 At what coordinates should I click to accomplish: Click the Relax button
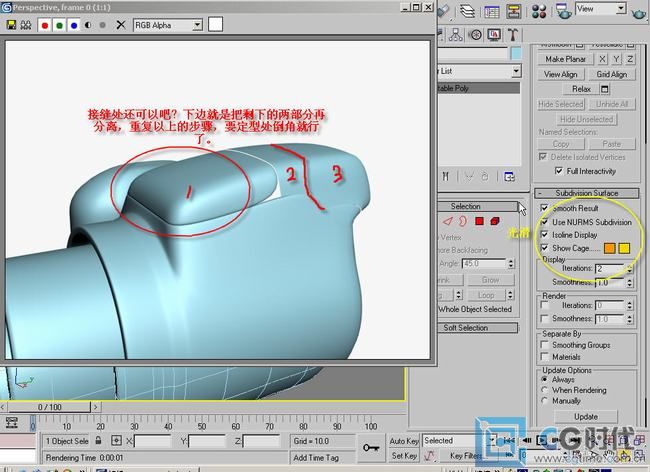pyautogui.click(x=580, y=89)
